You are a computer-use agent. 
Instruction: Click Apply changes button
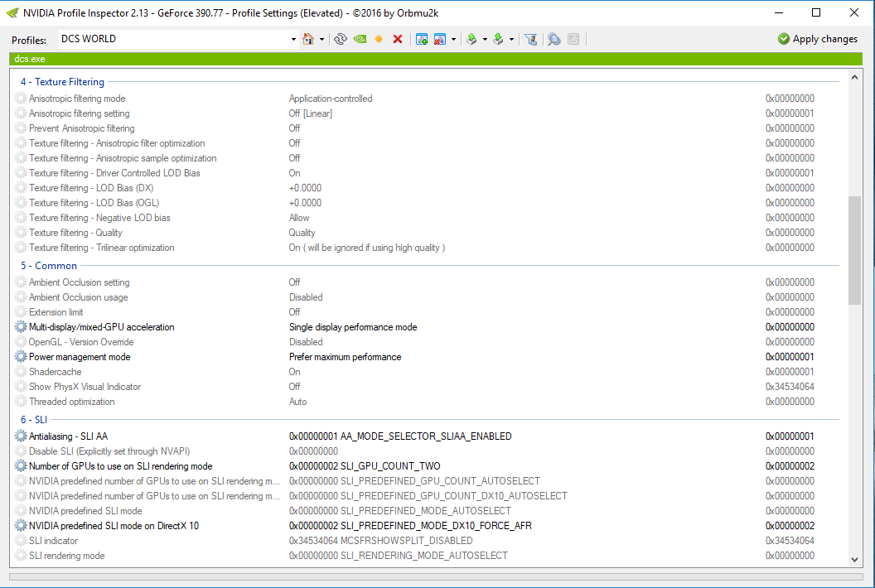coord(818,38)
